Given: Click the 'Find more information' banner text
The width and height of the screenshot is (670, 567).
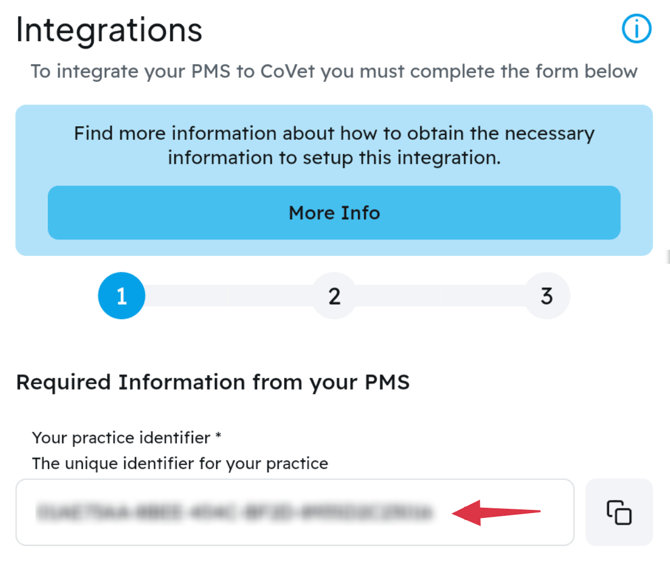Looking at the screenshot, I should (334, 145).
